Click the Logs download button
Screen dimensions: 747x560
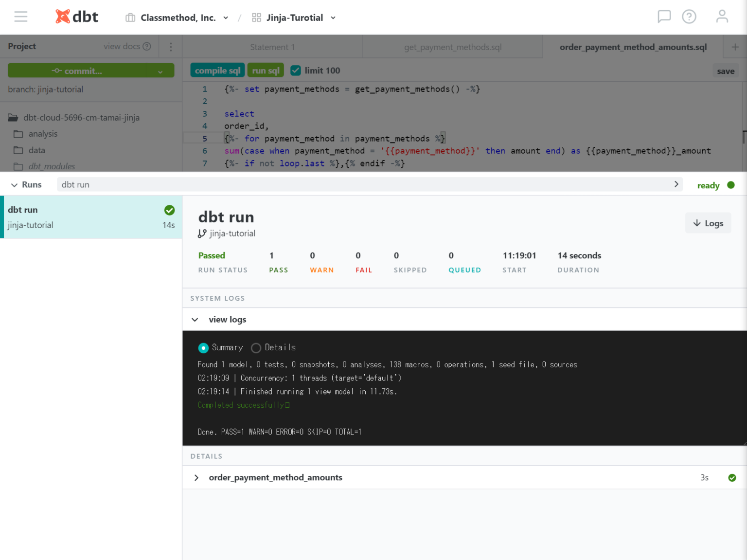click(x=708, y=223)
